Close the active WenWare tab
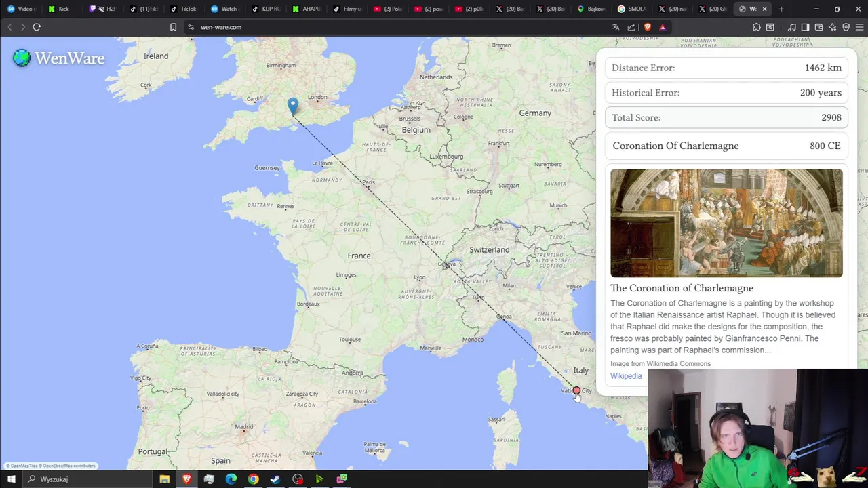 [764, 9]
